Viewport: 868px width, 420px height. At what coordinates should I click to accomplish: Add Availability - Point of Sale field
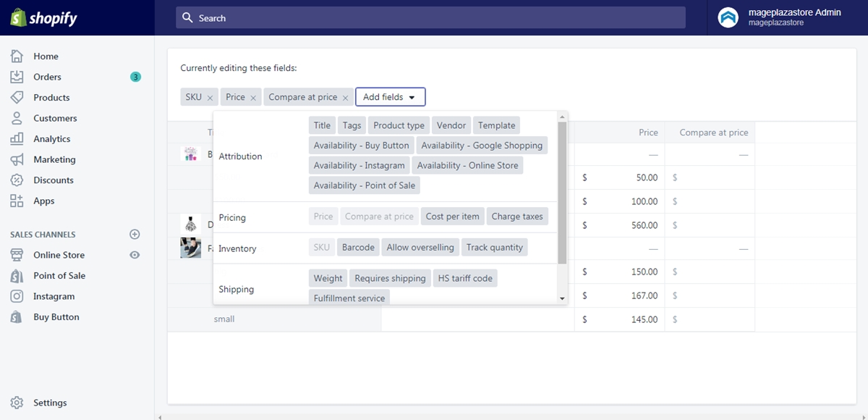(x=364, y=185)
